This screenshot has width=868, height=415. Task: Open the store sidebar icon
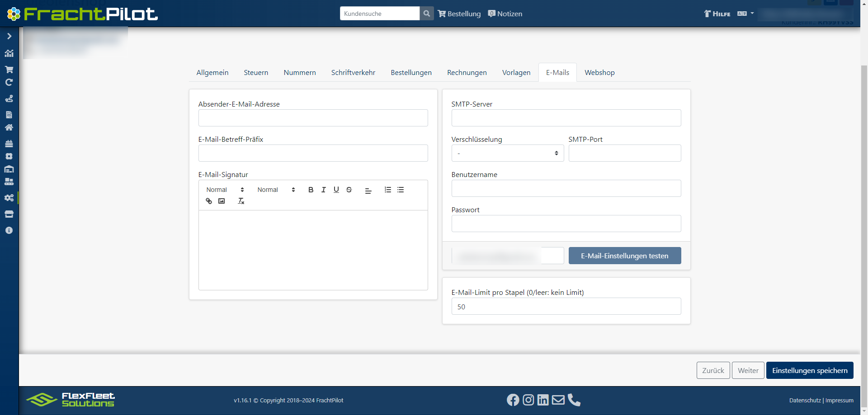pyautogui.click(x=9, y=214)
